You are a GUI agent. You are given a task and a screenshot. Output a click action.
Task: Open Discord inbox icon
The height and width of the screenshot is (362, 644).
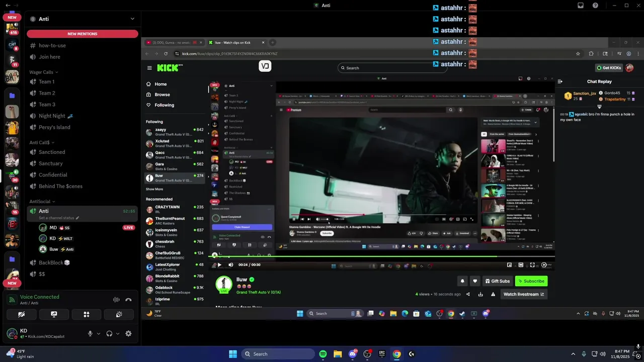point(581,6)
